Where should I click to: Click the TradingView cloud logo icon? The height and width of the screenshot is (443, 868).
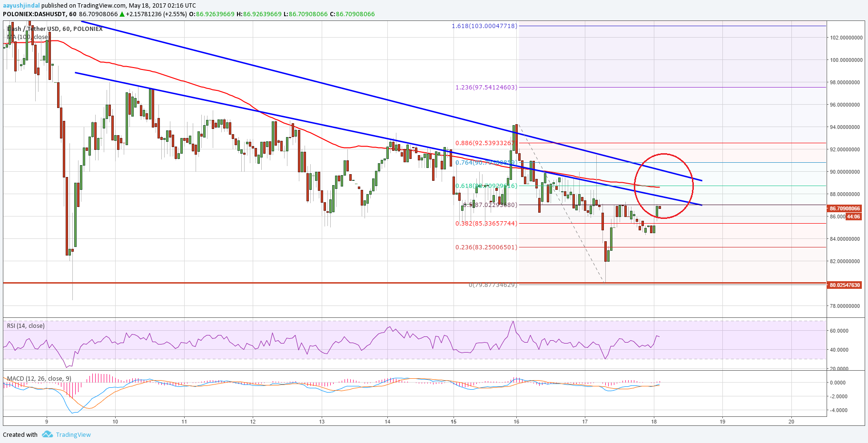coord(47,434)
